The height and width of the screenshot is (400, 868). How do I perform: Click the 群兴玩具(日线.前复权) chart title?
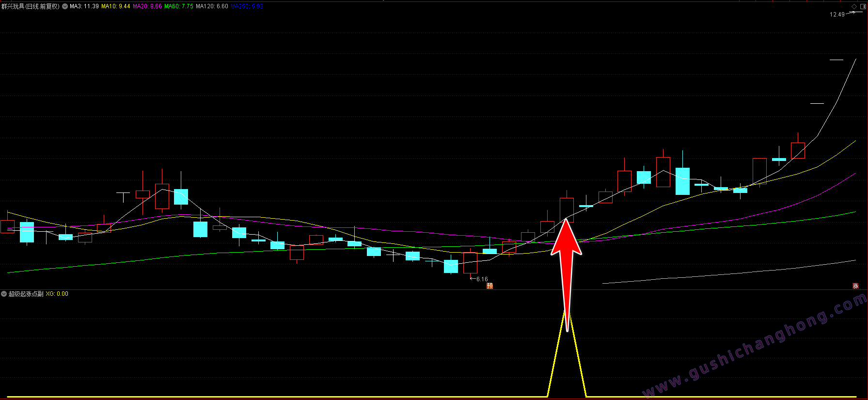(31, 6)
